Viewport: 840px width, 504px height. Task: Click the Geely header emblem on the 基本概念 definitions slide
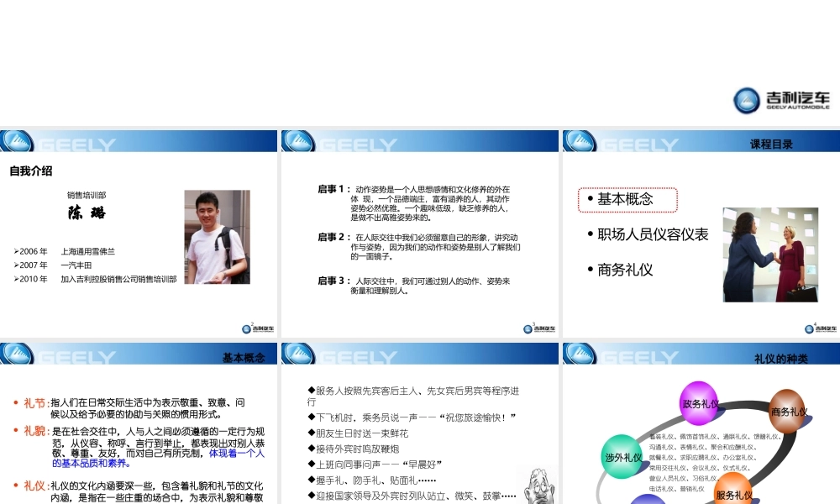[17, 354]
